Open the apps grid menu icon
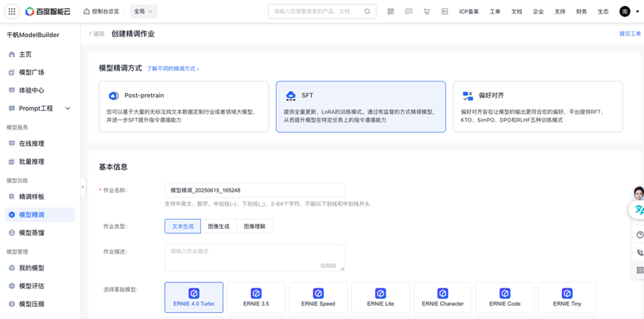644x319 pixels. [11, 11]
